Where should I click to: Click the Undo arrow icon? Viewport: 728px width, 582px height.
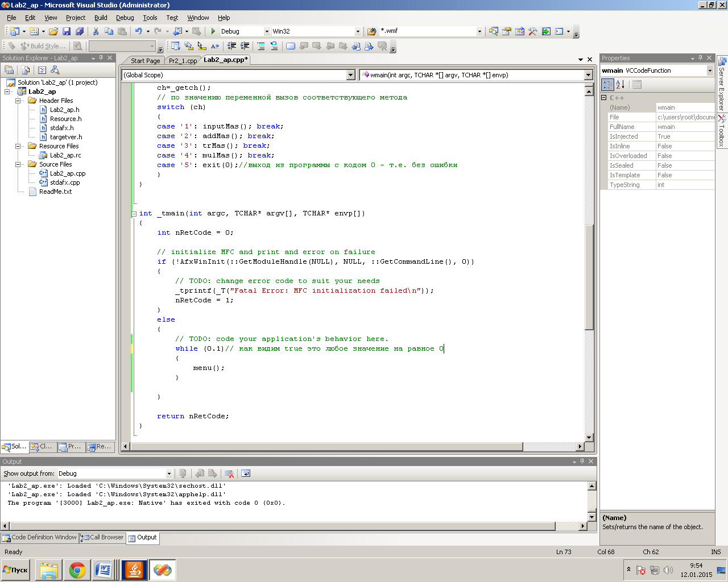(138, 31)
